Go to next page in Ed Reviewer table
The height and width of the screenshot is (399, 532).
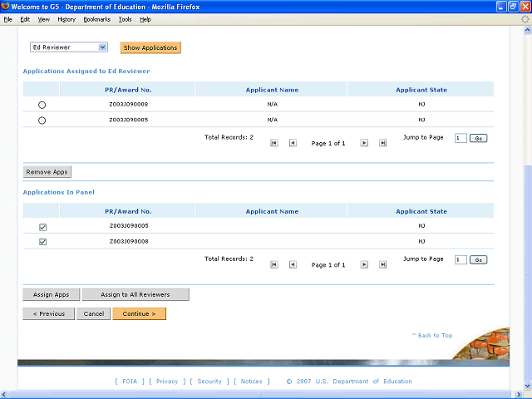point(364,143)
